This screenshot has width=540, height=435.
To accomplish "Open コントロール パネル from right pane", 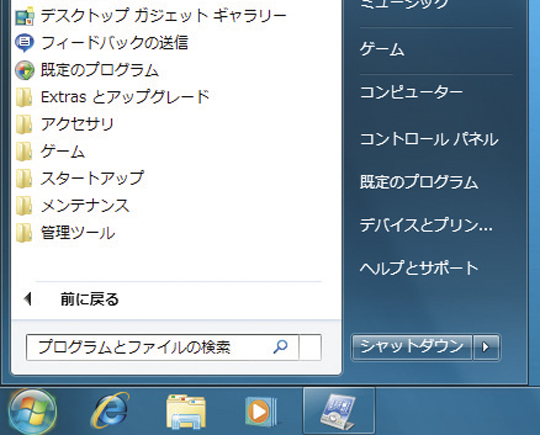I will click(x=429, y=139).
